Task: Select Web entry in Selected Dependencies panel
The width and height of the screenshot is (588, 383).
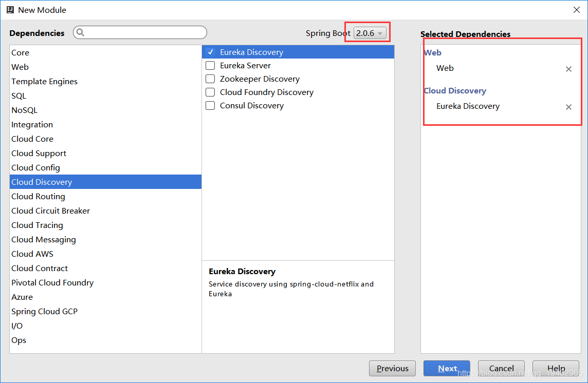Action: point(445,68)
